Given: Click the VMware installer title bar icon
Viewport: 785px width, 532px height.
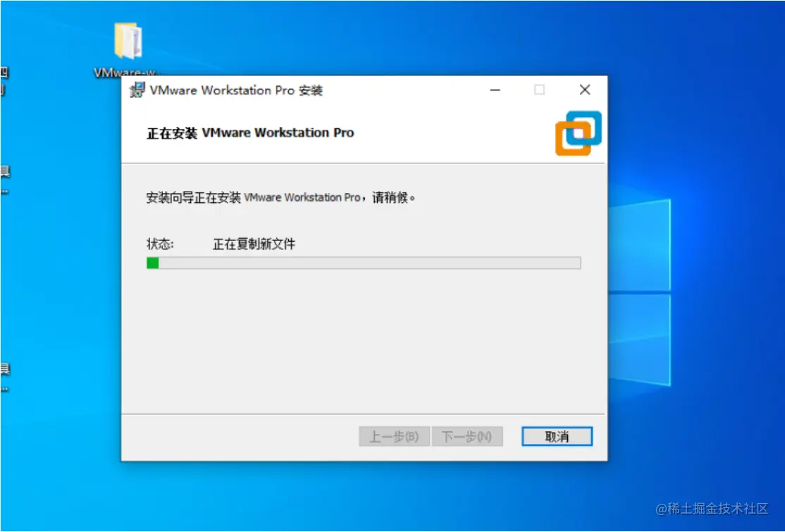Looking at the screenshot, I should 137,91.
